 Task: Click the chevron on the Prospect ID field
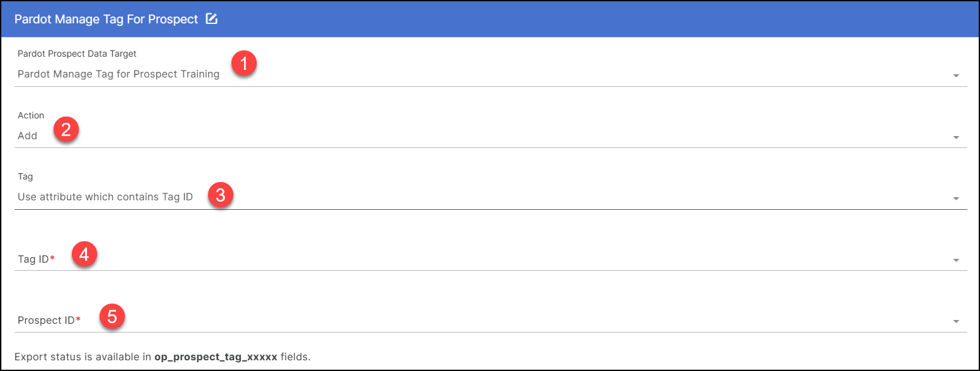pos(957,321)
